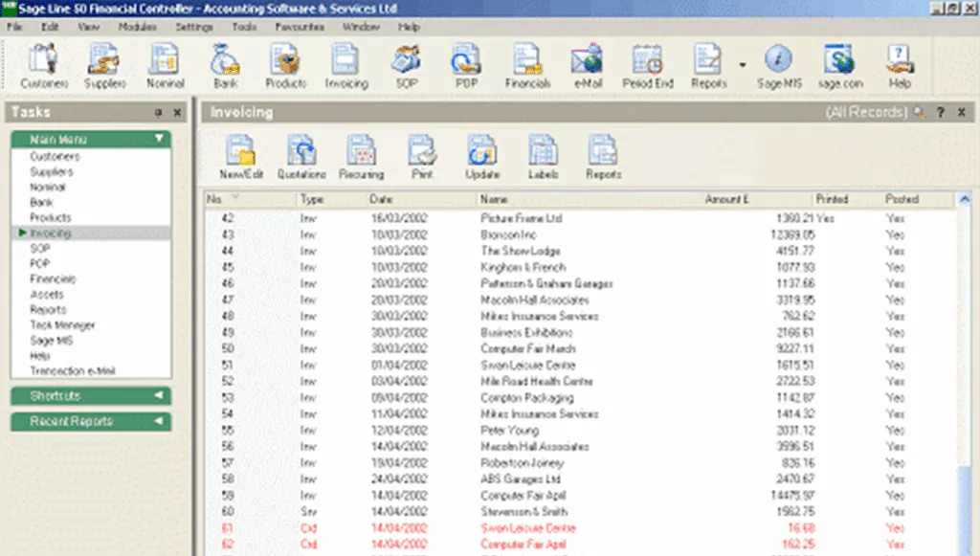Open the Customers module in top toolbar
The width and height of the screenshot is (980, 556).
[44, 66]
